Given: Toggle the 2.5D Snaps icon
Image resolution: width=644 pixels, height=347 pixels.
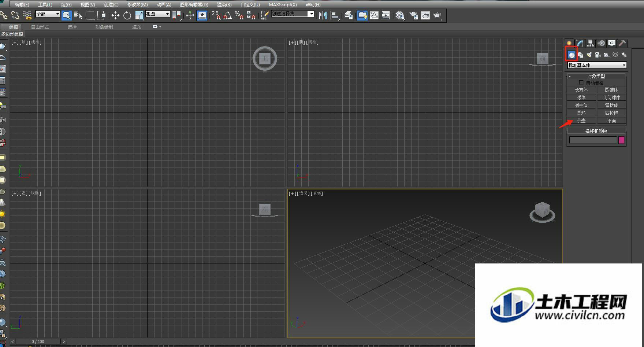Looking at the screenshot, I should (x=216, y=15).
